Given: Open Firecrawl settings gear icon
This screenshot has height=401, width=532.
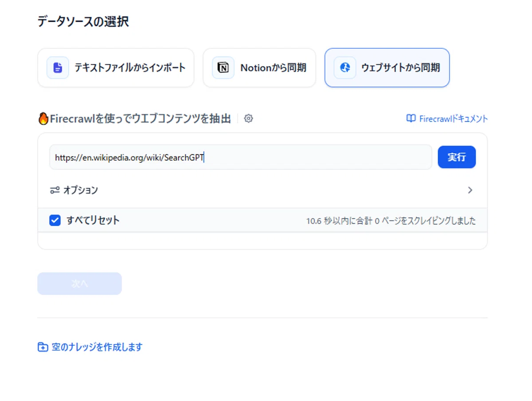Looking at the screenshot, I should pyautogui.click(x=249, y=118).
